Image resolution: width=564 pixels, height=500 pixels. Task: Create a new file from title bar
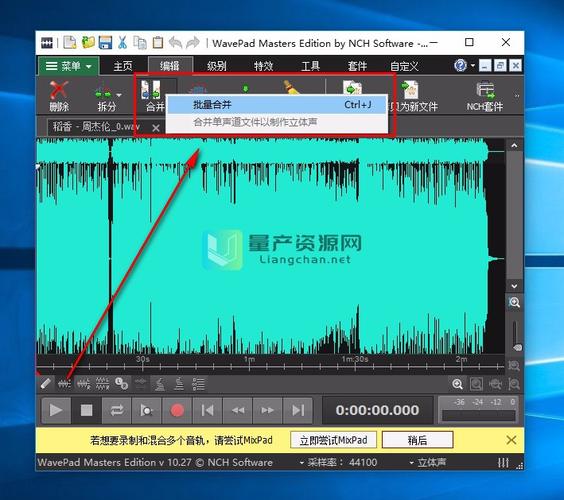[70, 43]
